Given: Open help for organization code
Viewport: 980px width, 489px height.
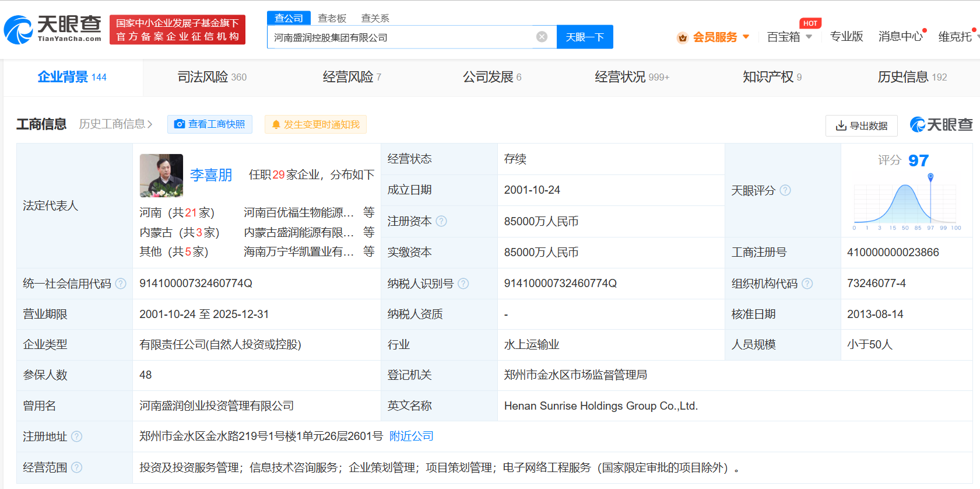Looking at the screenshot, I should pos(807,284).
